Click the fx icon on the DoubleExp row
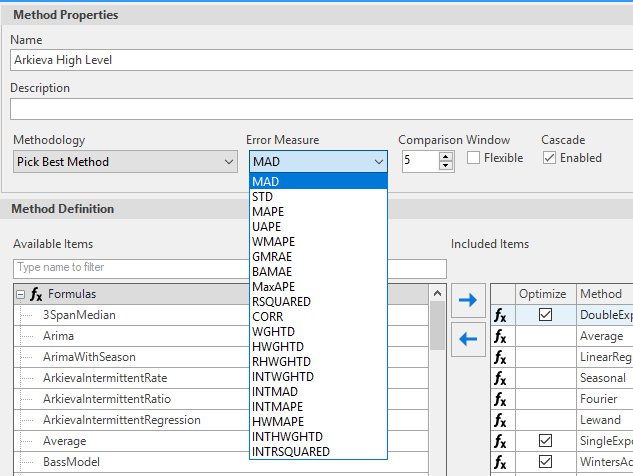 click(x=500, y=315)
